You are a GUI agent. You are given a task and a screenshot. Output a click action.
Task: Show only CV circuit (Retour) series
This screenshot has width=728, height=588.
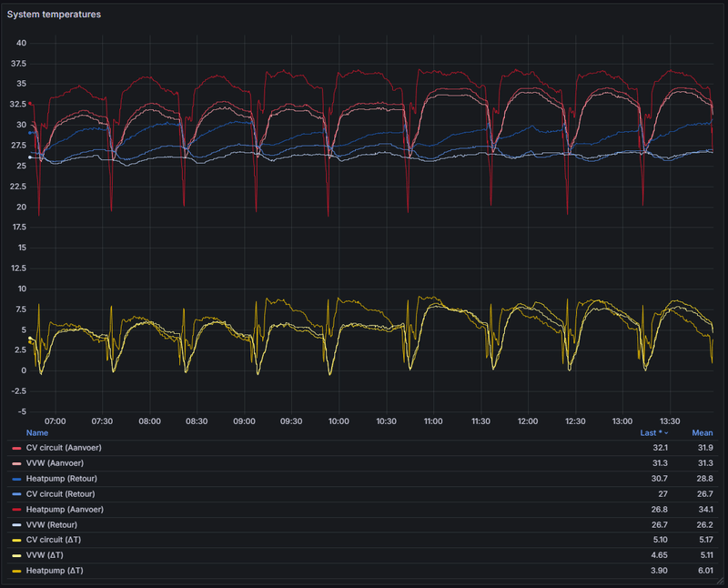click(60, 494)
